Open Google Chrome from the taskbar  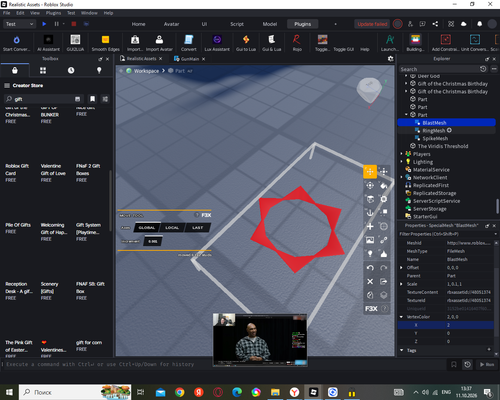coord(180,392)
